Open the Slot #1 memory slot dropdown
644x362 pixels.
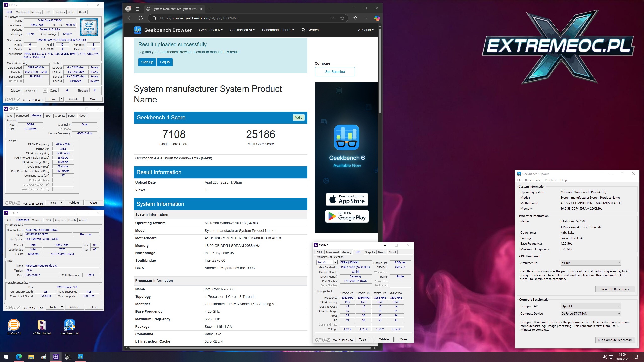(327, 262)
